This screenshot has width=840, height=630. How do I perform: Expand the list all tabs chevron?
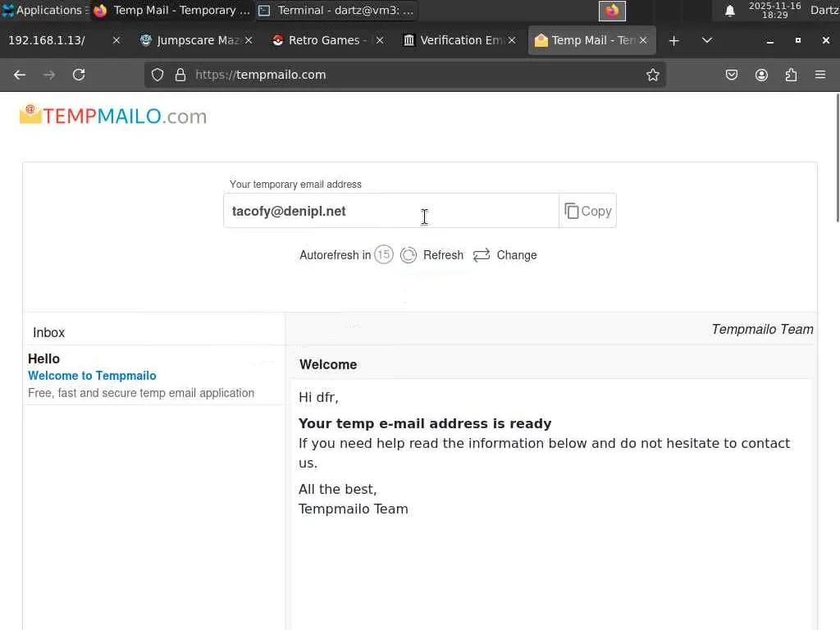[x=707, y=41]
